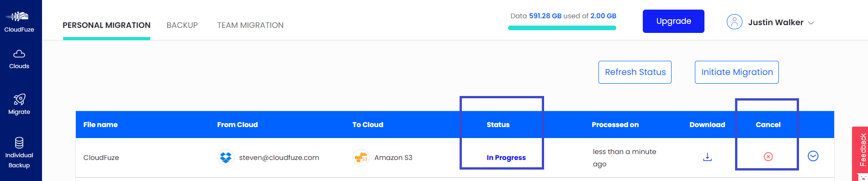Open Justin Walker account dropdown arrow

click(811, 23)
